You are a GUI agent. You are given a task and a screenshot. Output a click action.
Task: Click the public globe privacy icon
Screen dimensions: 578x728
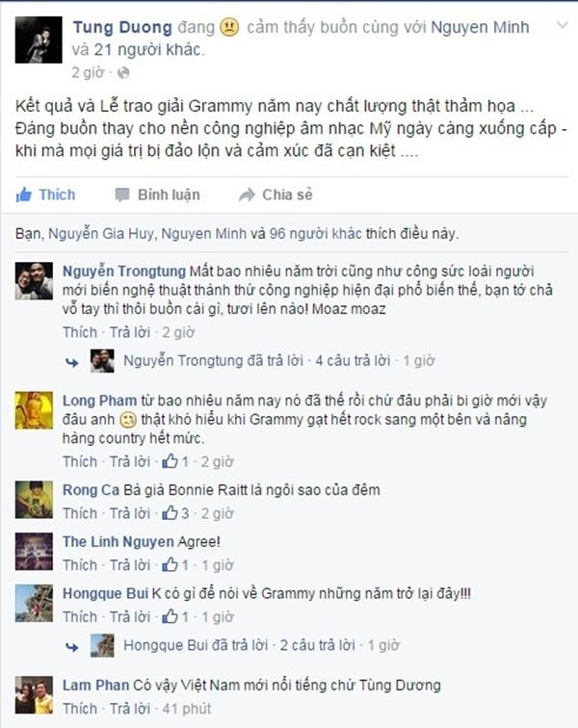(123, 72)
